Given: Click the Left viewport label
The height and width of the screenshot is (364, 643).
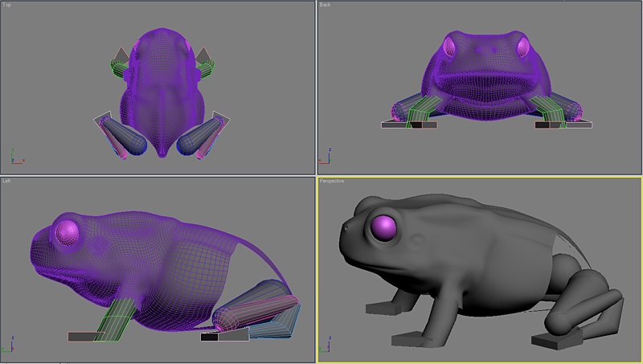Looking at the screenshot, I should (6, 181).
